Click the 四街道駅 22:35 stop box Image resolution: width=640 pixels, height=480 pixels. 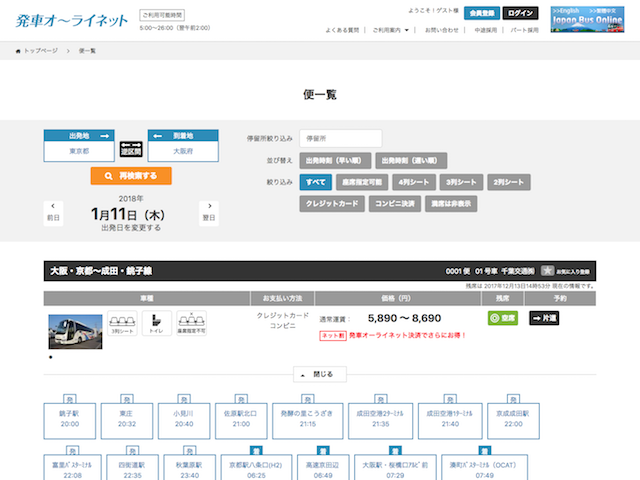(132, 468)
